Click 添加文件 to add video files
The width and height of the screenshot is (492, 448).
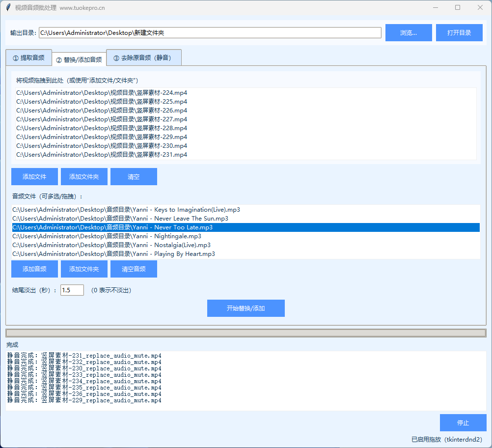click(34, 177)
